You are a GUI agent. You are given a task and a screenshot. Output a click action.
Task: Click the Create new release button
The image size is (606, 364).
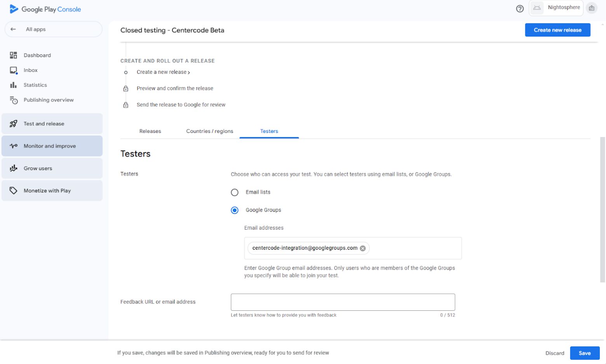click(x=557, y=30)
